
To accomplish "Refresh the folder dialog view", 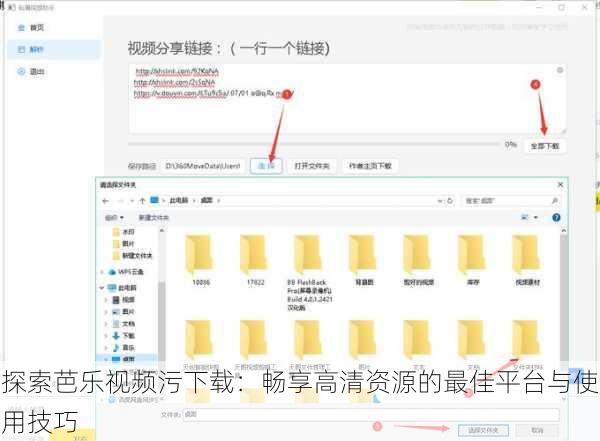I will tap(450, 201).
